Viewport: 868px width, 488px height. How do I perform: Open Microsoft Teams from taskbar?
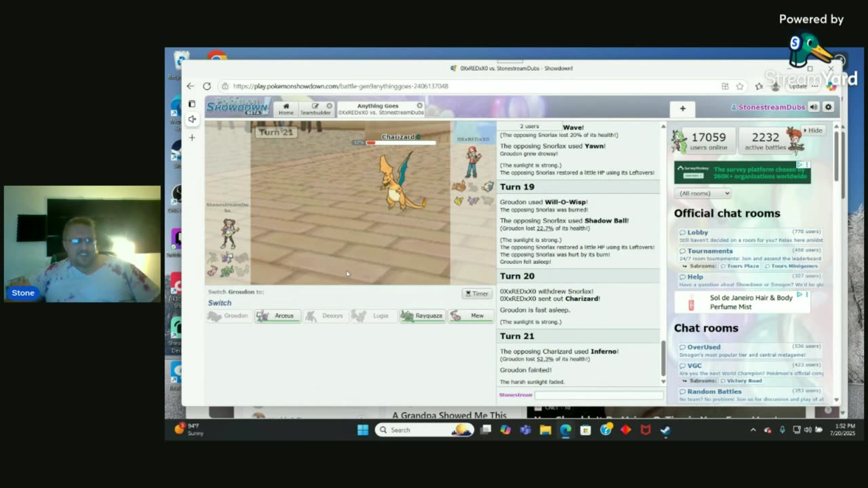pos(526,430)
